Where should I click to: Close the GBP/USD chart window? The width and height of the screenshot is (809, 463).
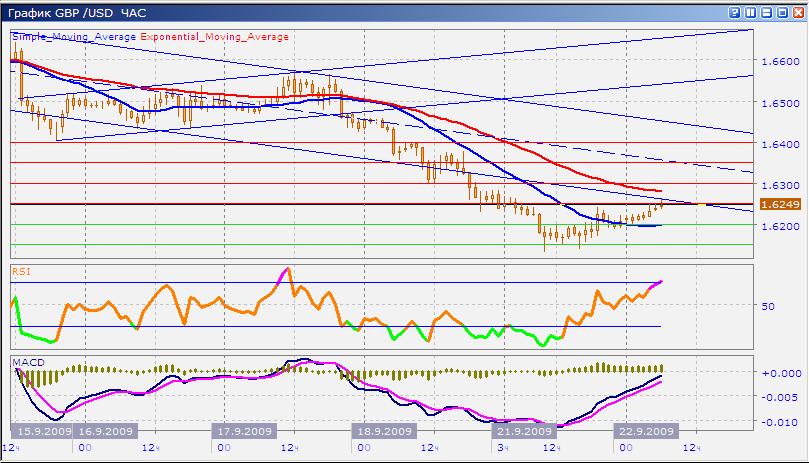point(796,11)
